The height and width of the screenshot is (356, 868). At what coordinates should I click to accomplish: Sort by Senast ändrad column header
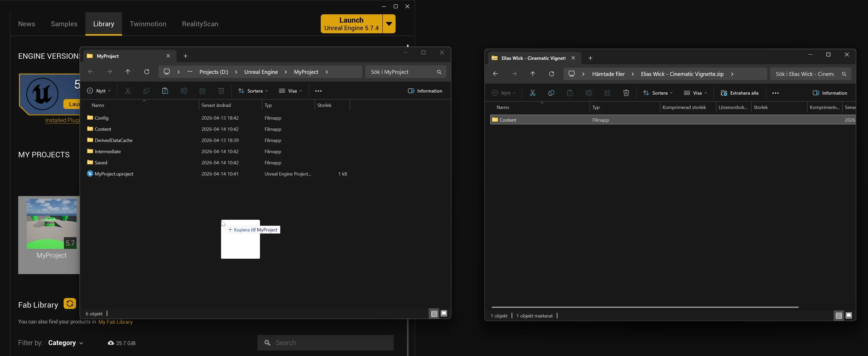[x=230, y=105]
